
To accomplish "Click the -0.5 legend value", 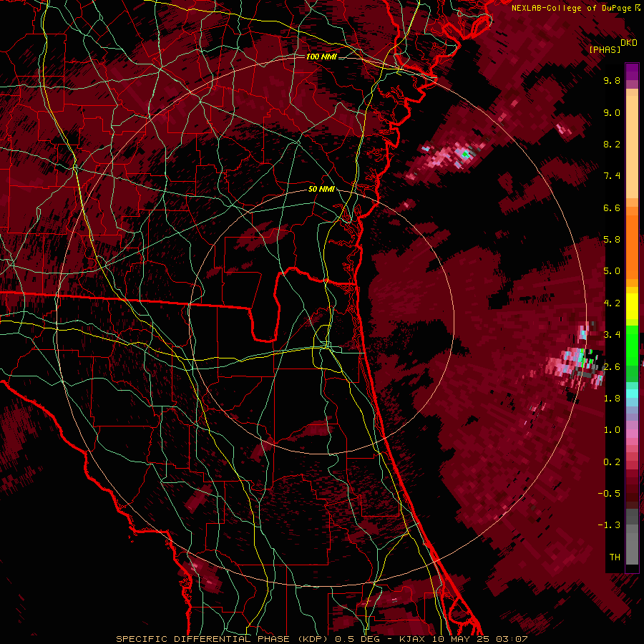I will 609,494.
